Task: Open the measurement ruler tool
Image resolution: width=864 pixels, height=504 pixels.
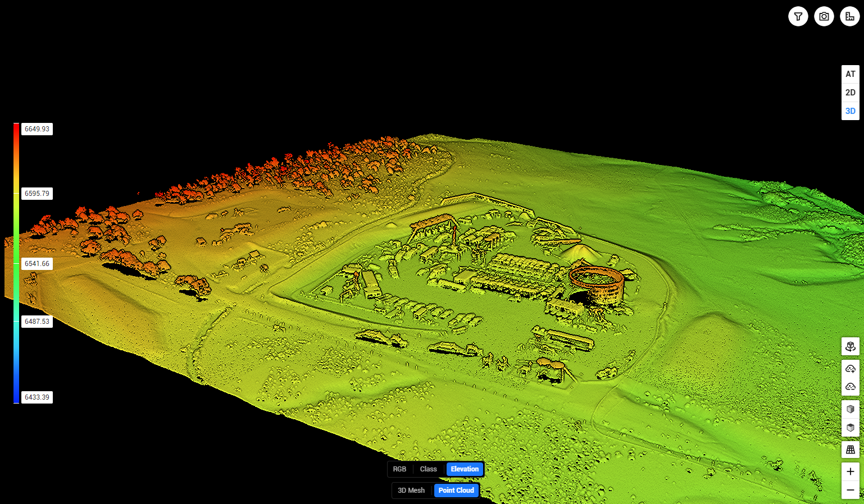Action: 849,16
